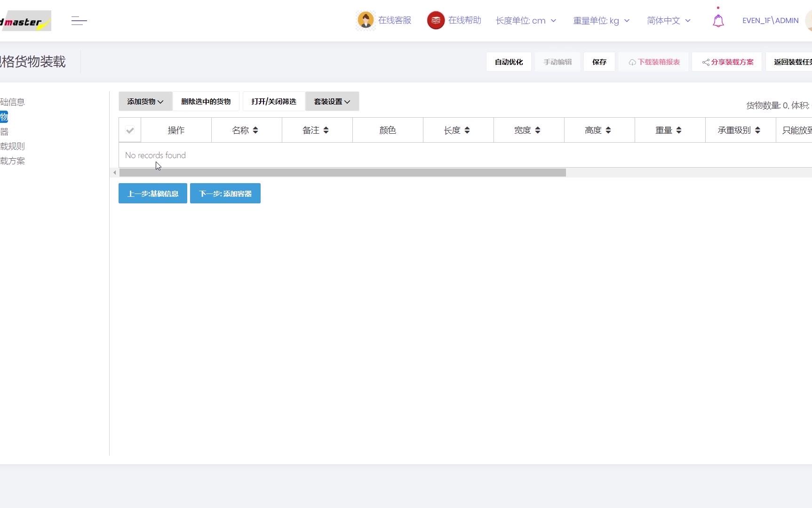Sort table by 备注 column
The image size is (812, 508).
(x=326, y=130)
